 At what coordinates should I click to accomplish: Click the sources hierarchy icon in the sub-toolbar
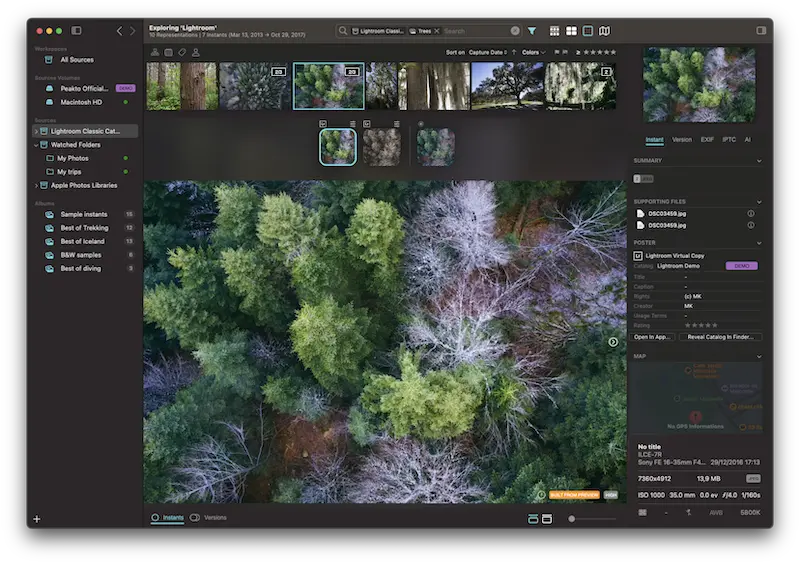(155, 52)
